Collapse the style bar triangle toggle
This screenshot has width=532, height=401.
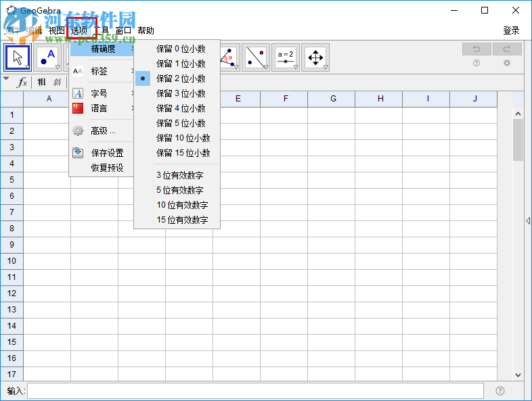[x=6, y=78]
